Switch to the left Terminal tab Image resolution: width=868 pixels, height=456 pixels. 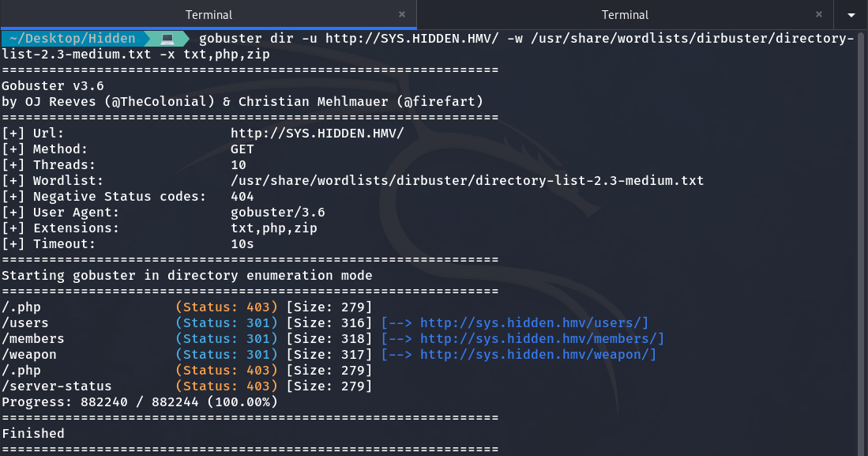(x=209, y=15)
